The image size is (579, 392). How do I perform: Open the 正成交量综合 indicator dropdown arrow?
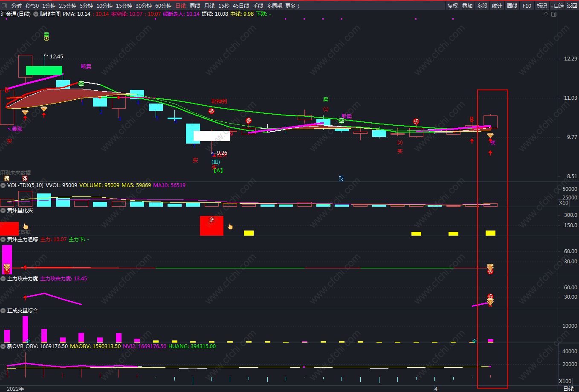coord(3,310)
